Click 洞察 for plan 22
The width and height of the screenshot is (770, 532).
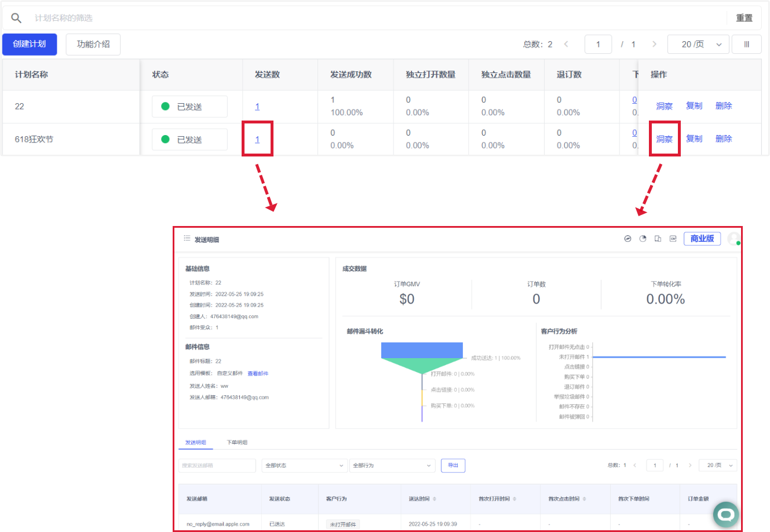tap(664, 106)
